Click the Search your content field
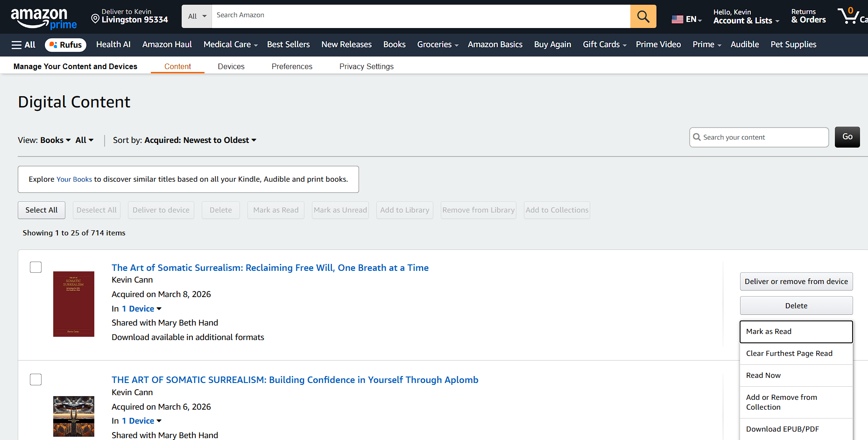The image size is (868, 440). click(759, 137)
